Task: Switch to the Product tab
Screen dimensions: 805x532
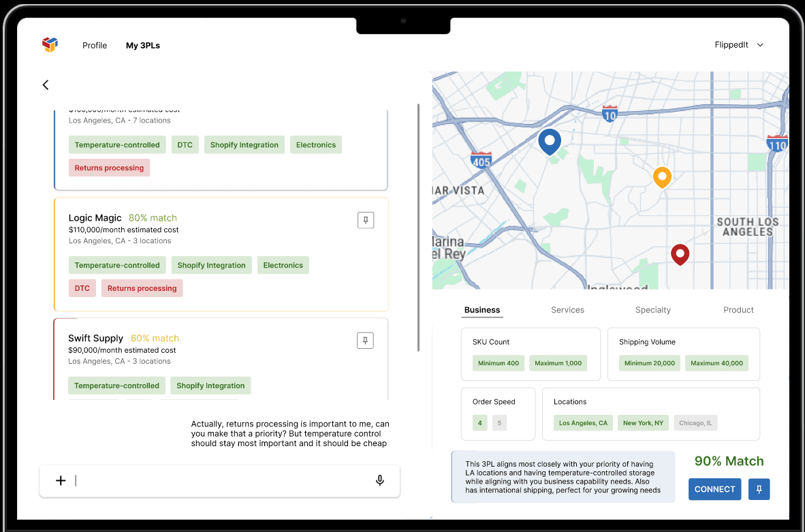Action: pyautogui.click(x=738, y=310)
